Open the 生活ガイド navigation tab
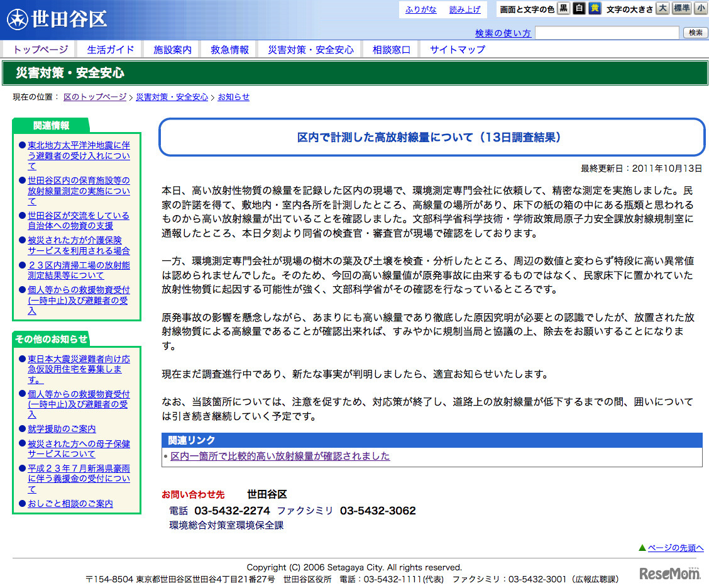The height and width of the screenshot is (588, 709). (111, 50)
